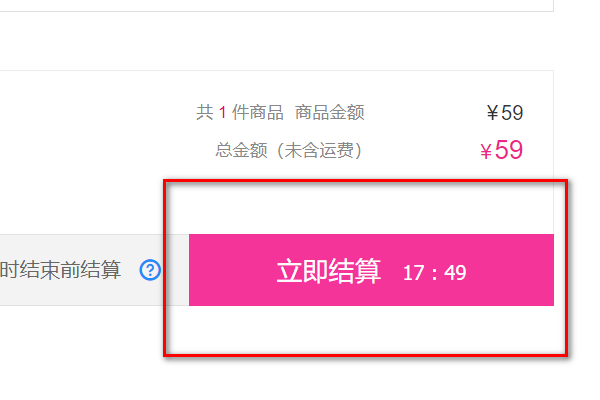
Task: Click the 立即结算 text inside the button
Action: [329, 271]
